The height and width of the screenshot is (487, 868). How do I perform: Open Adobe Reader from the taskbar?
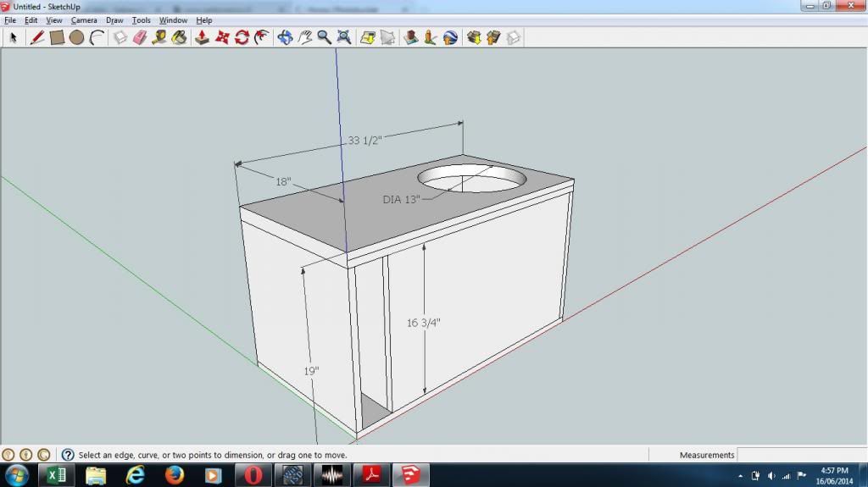pyautogui.click(x=371, y=475)
